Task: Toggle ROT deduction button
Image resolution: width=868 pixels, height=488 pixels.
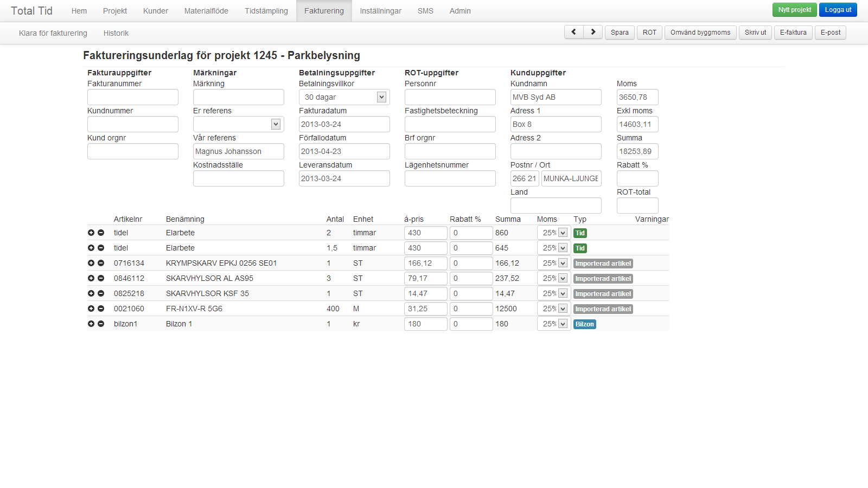Action: click(x=649, y=33)
